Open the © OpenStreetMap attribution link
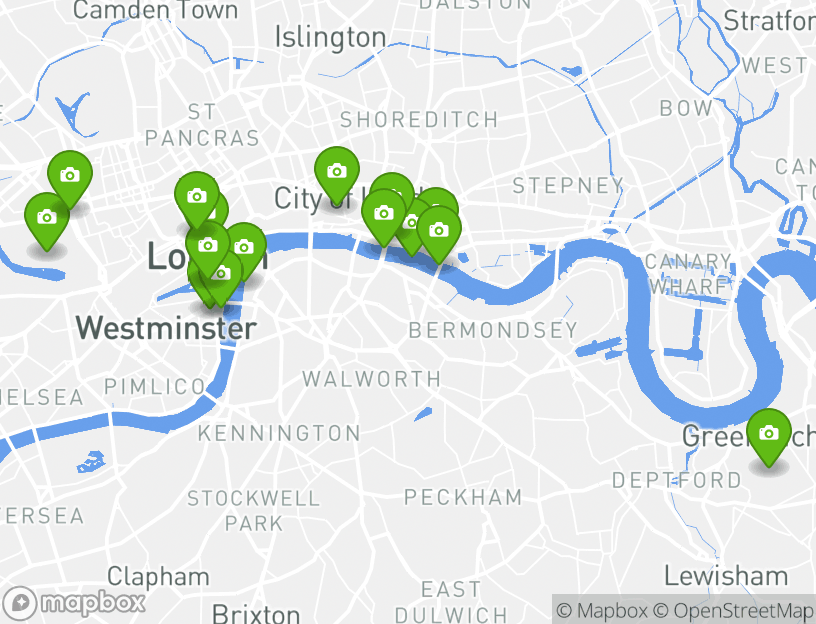 (734, 610)
